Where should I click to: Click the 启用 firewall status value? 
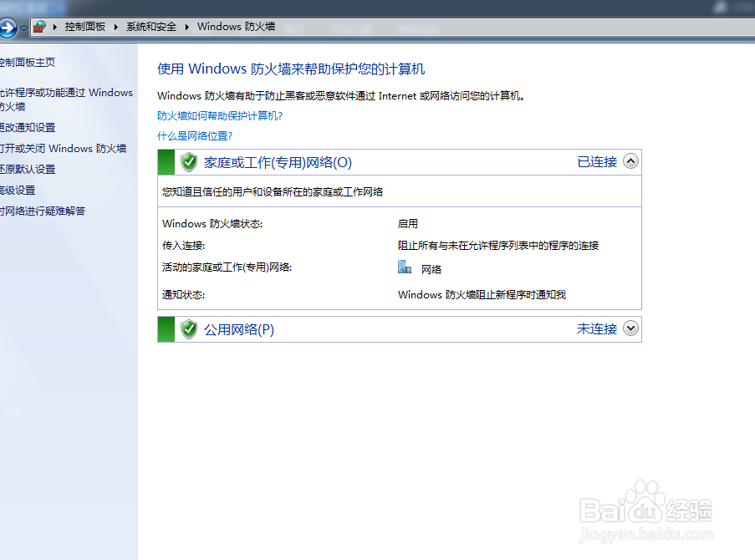click(408, 224)
